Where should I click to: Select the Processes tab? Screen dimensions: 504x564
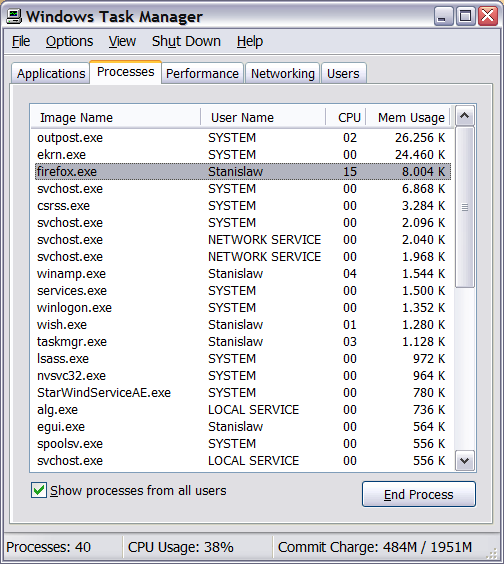pos(126,72)
